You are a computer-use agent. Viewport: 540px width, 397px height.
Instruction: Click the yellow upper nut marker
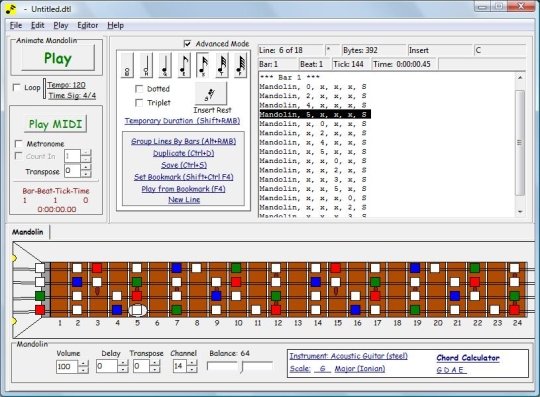pyautogui.click(x=14, y=258)
